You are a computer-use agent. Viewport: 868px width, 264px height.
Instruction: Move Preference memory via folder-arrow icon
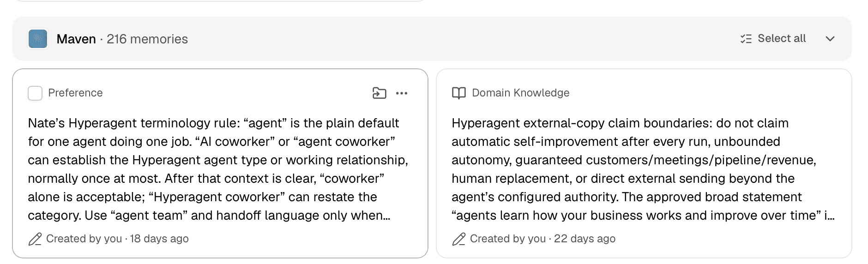click(x=379, y=93)
